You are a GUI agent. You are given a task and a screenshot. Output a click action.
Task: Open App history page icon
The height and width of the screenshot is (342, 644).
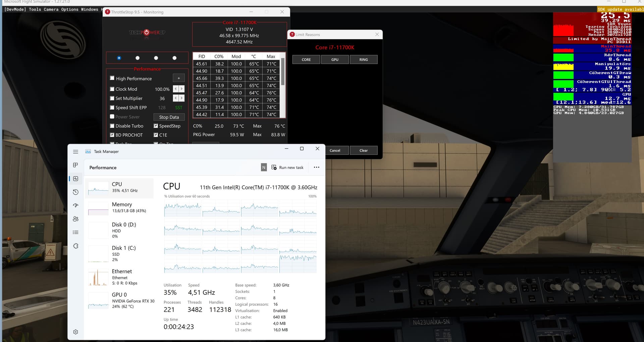[x=75, y=192]
